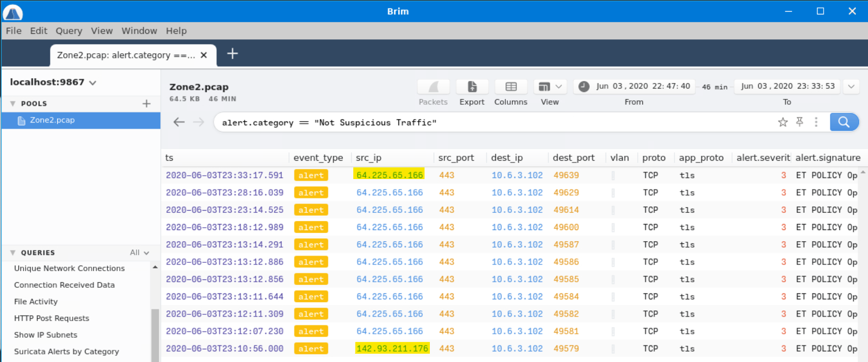This screenshot has width=868, height=362.
Task: Open the Edit menu
Action: [x=39, y=31]
